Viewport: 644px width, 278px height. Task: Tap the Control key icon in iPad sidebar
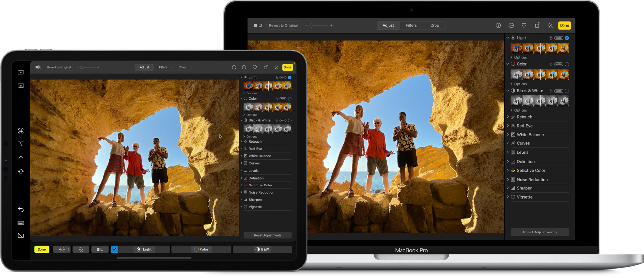tap(21, 157)
